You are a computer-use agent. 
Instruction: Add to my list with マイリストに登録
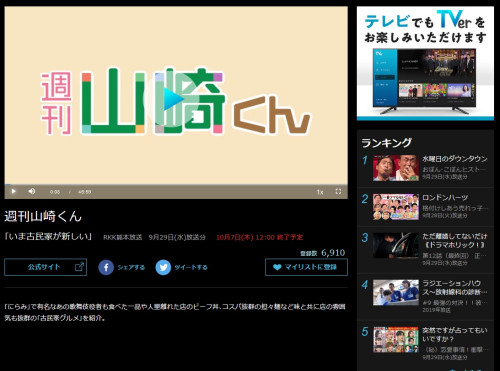pyautogui.click(x=306, y=267)
